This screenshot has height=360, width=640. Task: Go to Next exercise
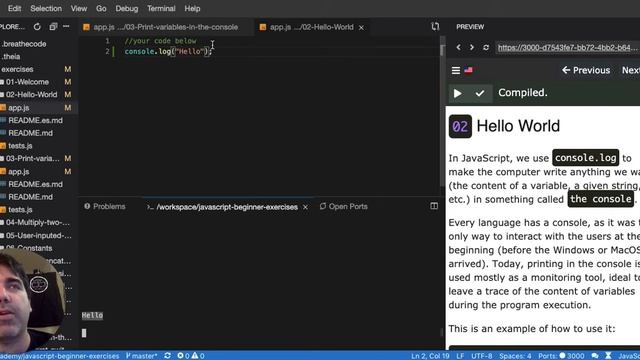(631, 70)
